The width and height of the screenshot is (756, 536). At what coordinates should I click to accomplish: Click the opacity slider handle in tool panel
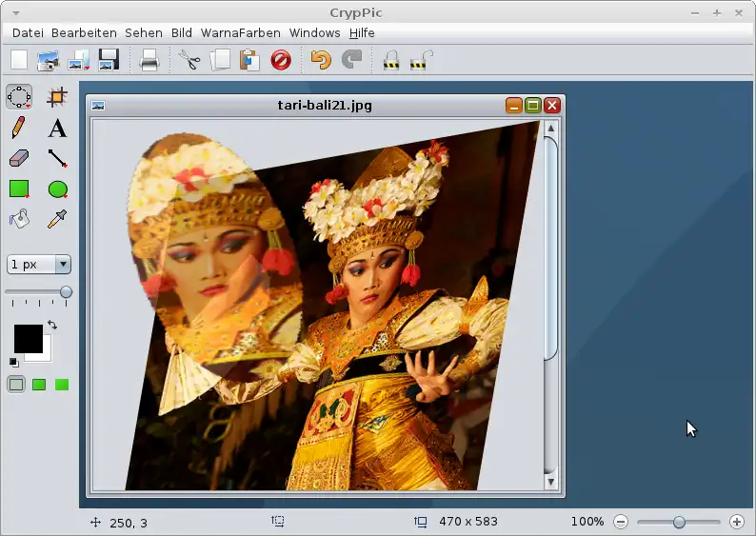point(66,291)
